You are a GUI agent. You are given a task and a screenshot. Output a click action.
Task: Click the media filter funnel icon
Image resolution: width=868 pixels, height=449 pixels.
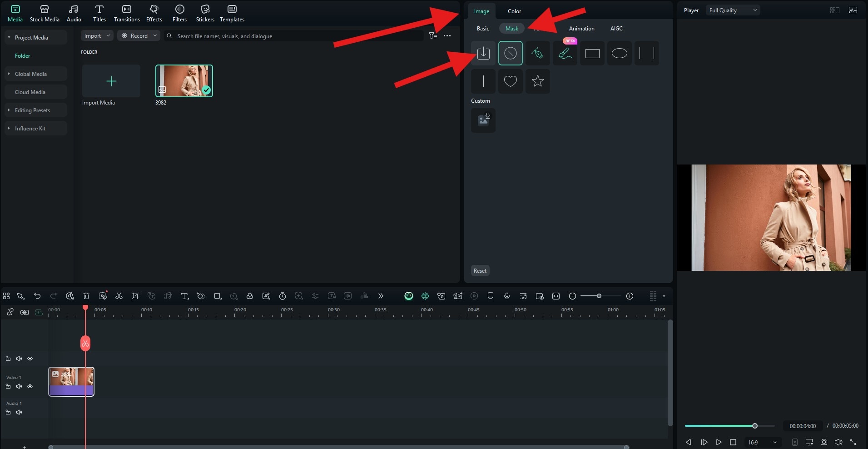(433, 36)
